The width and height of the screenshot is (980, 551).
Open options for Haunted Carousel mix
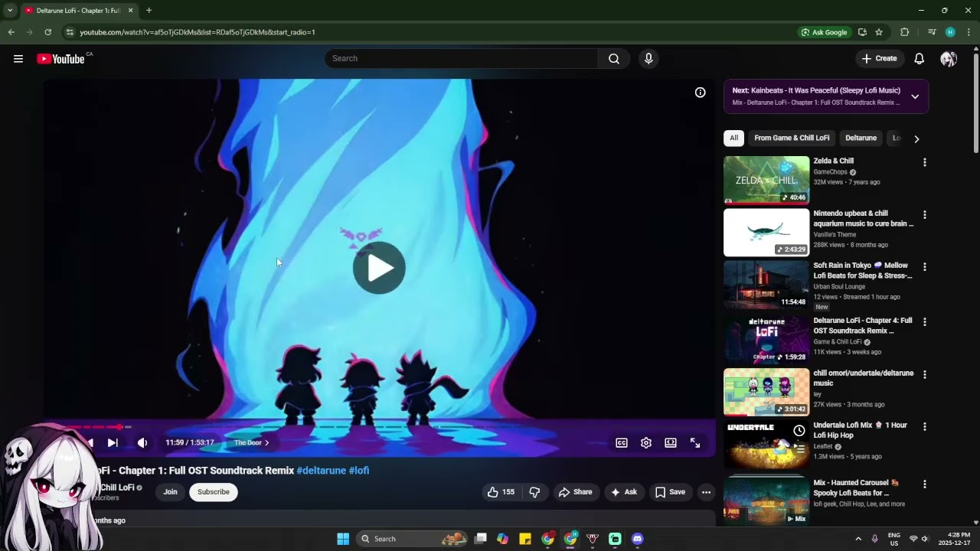point(925,484)
